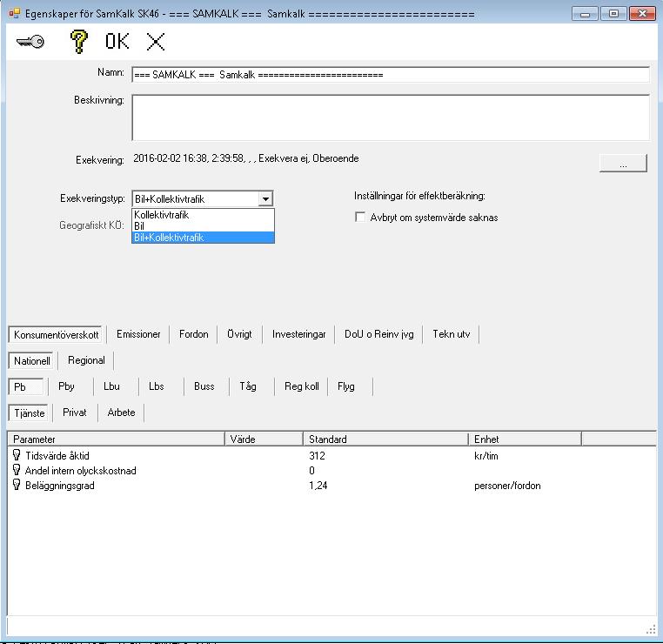This screenshot has width=663, height=644.
Task: Select the Tjänste trip purpose tab
Action: (x=29, y=413)
